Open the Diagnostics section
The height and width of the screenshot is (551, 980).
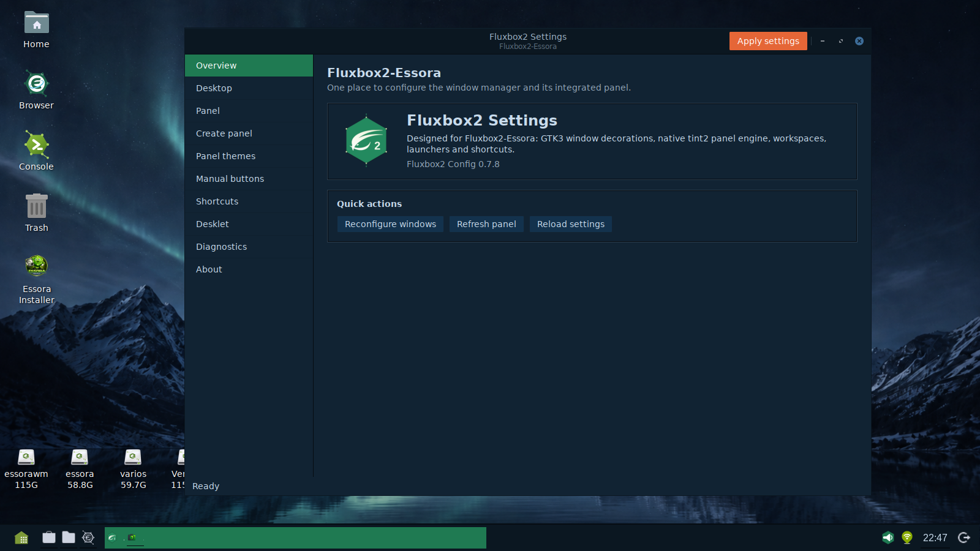[x=249, y=247]
